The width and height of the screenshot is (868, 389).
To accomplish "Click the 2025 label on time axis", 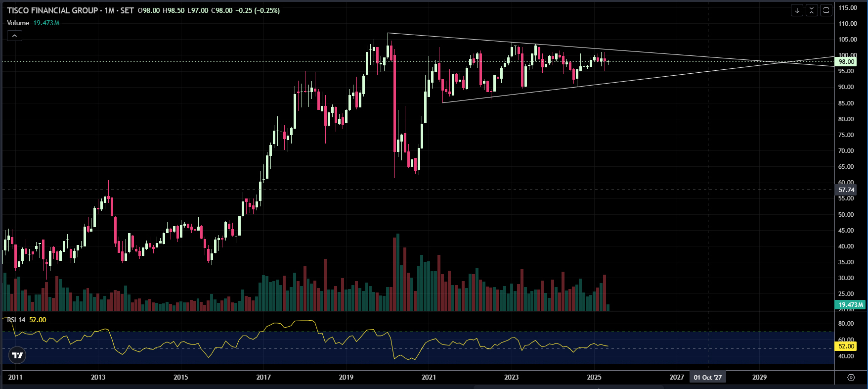I will point(594,377).
